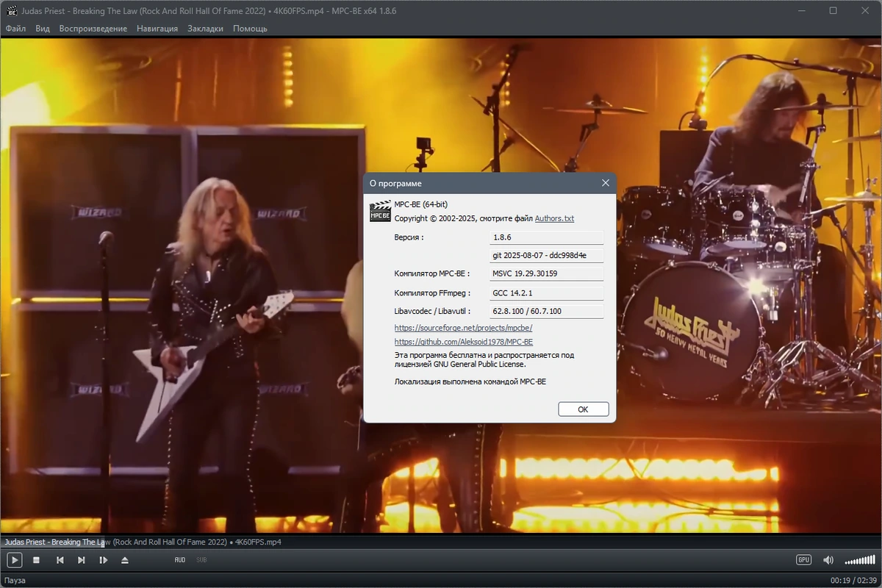The image size is (882, 588).
Task: Open the github.com/Aleksoid1978/MPC-BE link
Action: click(464, 342)
